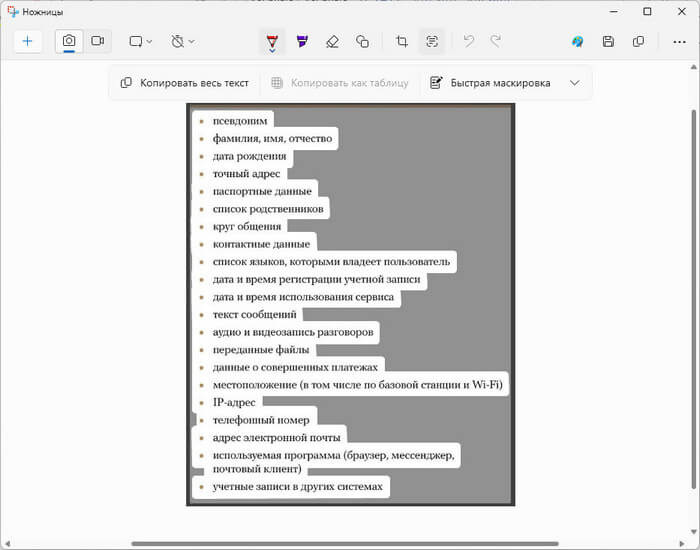Edit the snip in Paint
This screenshot has width=700, height=550.
click(x=577, y=41)
